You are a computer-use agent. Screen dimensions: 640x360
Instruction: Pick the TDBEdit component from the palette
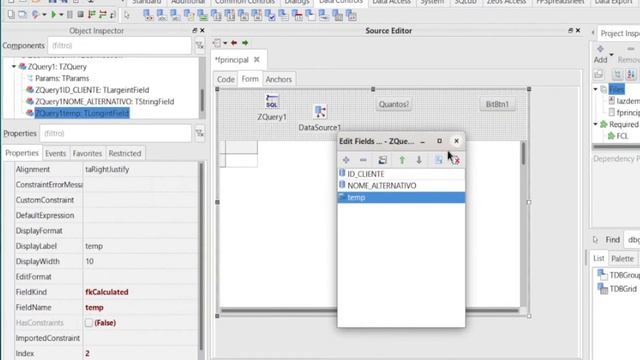[175, 16]
